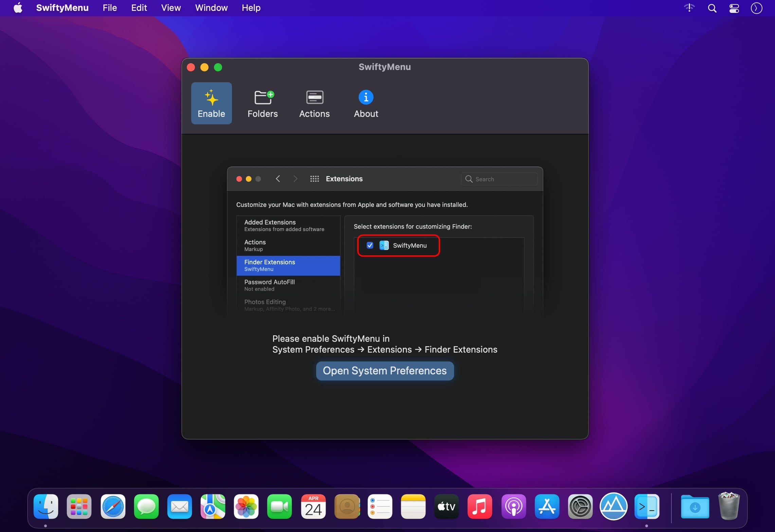The image size is (775, 532).
Task: Click the SwiftyMenu icon in the Dock
Action: tap(647, 507)
